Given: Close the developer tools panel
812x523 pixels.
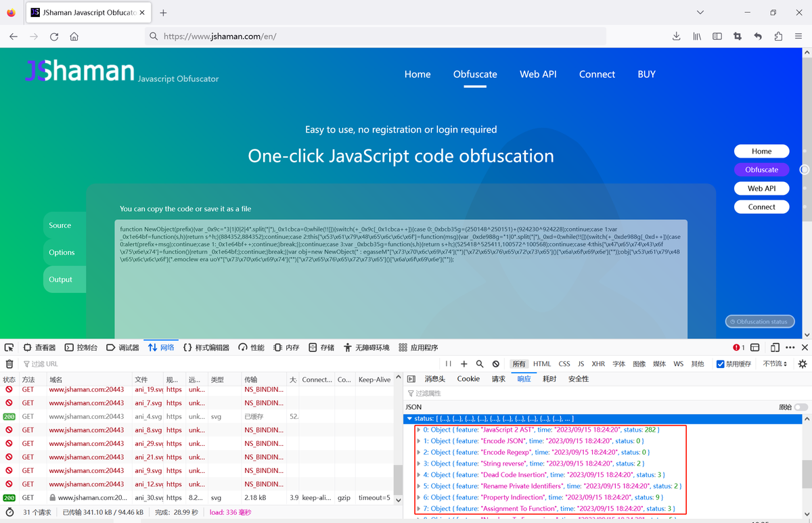Looking at the screenshot, I should coord(805,347).
